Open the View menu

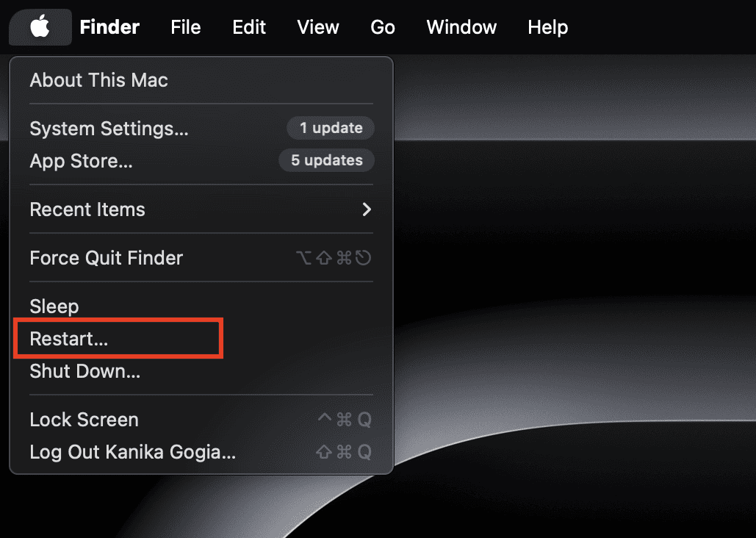318,27
